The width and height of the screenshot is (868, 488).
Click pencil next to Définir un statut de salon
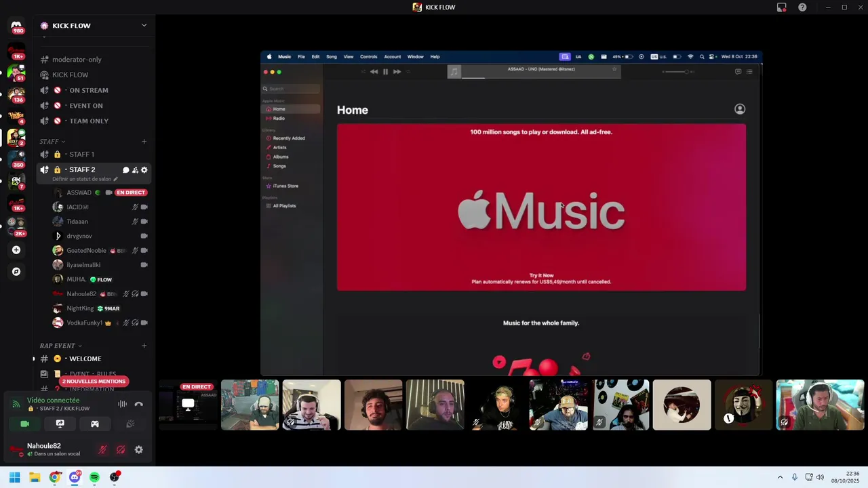(x=116, y=180)
